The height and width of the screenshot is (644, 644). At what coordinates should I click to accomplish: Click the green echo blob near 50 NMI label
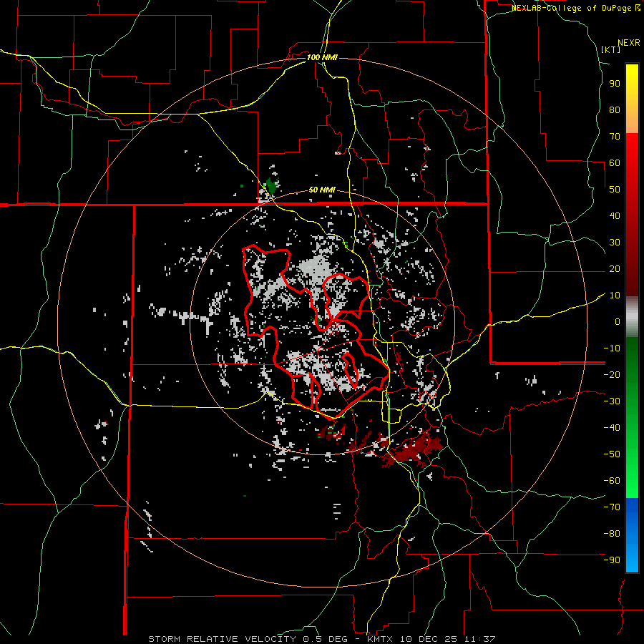click(x=270, y=187)
